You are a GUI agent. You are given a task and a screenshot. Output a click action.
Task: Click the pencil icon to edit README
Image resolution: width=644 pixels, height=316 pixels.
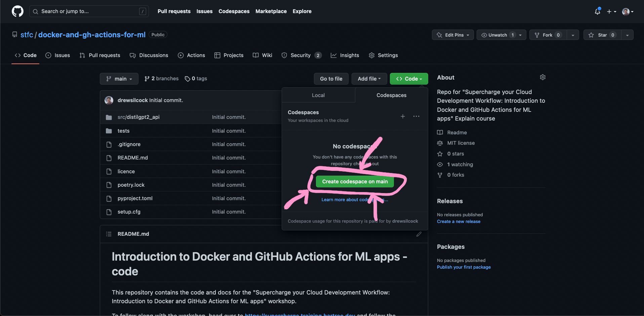coord(419,234)
